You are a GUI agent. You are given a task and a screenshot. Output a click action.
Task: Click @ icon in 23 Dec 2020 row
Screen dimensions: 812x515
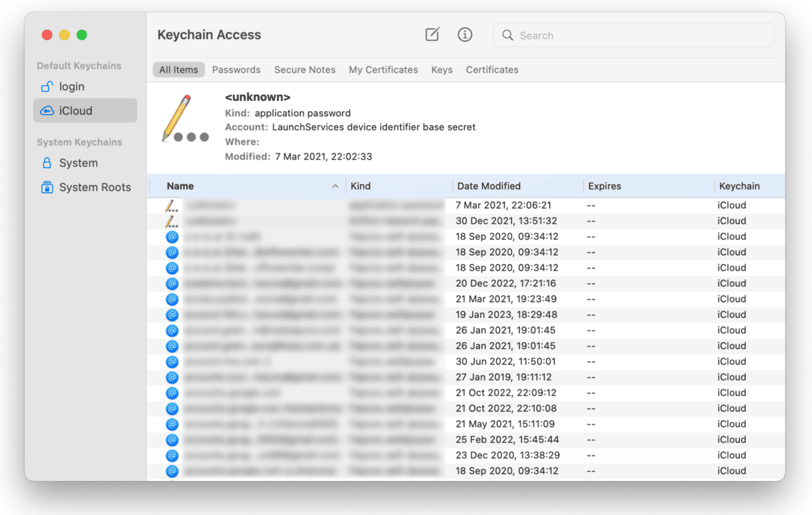172,456
